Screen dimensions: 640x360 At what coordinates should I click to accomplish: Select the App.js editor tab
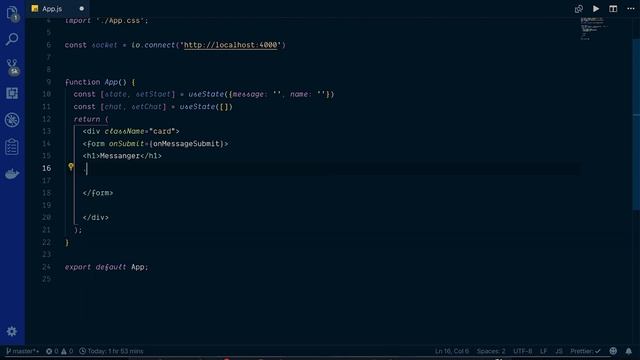point(58,9)
